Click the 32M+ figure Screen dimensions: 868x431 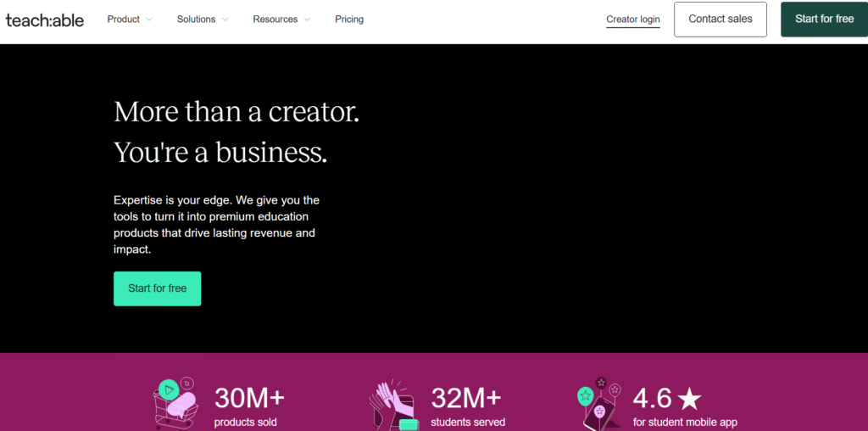pyautogui.click(x=466, y=397)
